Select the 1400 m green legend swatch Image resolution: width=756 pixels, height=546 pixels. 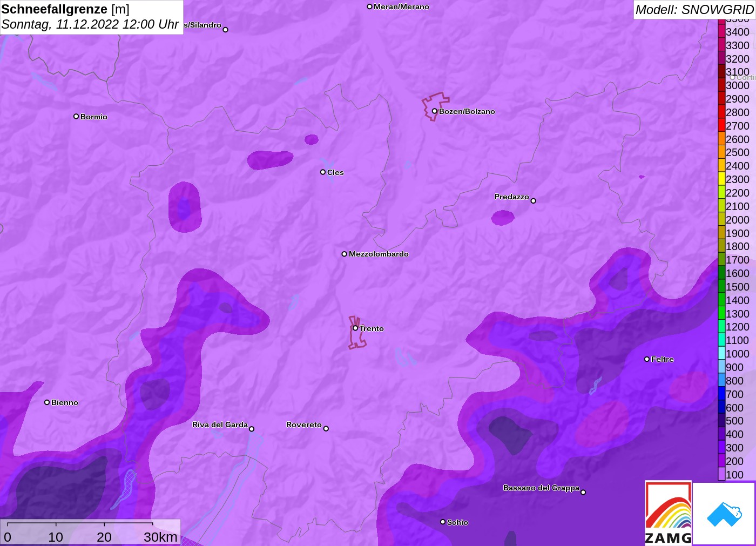tap(721, 300)
